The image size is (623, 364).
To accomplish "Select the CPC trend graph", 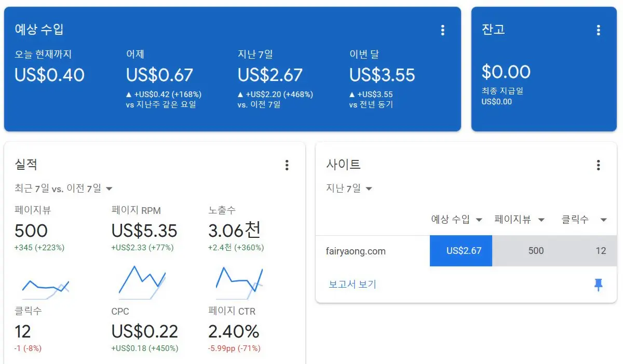I will point(142,283).
